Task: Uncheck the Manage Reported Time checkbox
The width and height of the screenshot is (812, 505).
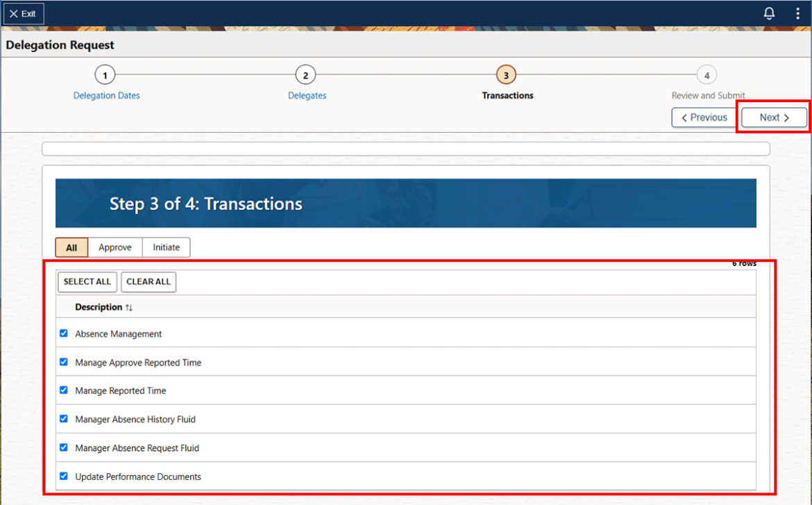Action: (x=63, y=390)
